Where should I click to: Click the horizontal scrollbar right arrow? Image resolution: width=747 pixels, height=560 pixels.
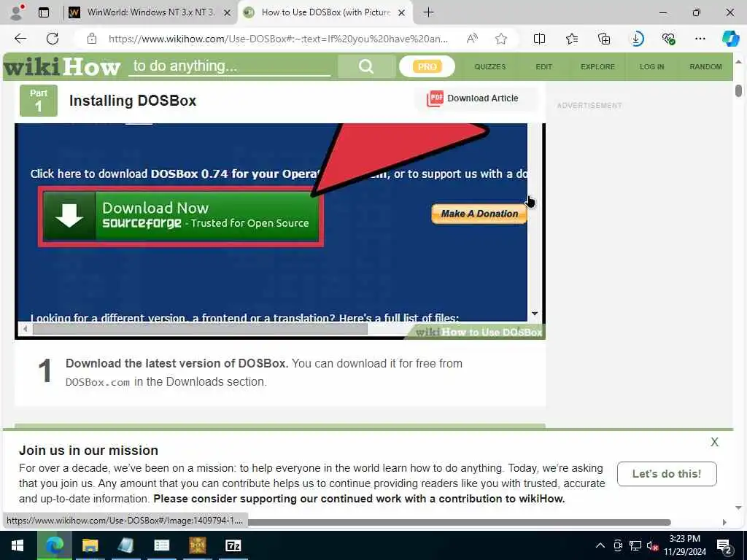pos(724,522)
